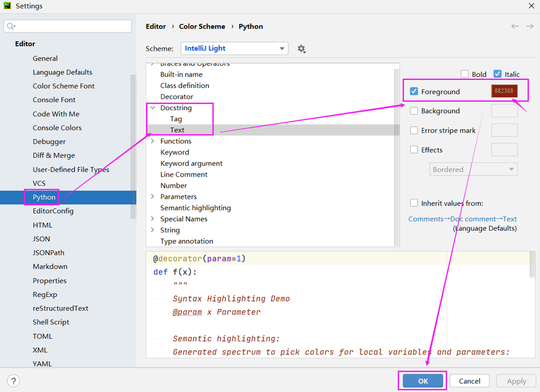Click the back navigation arrow

tap(515, 26)
